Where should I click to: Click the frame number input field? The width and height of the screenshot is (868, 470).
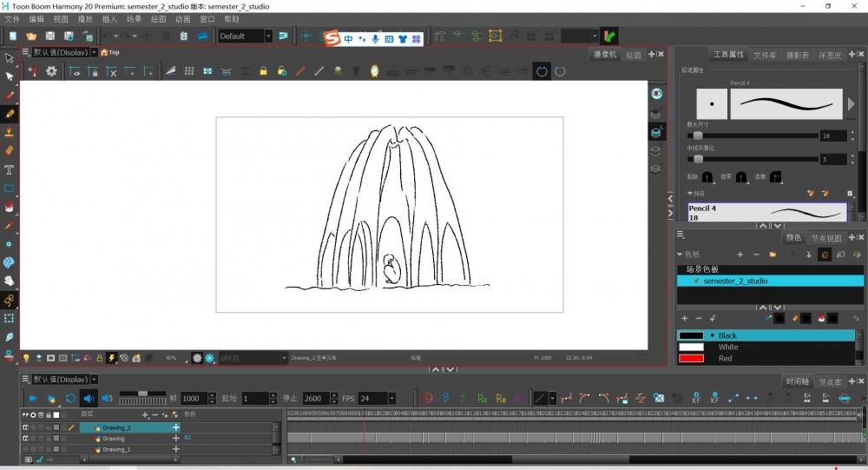pyautogui.click(x=193, y=399)
